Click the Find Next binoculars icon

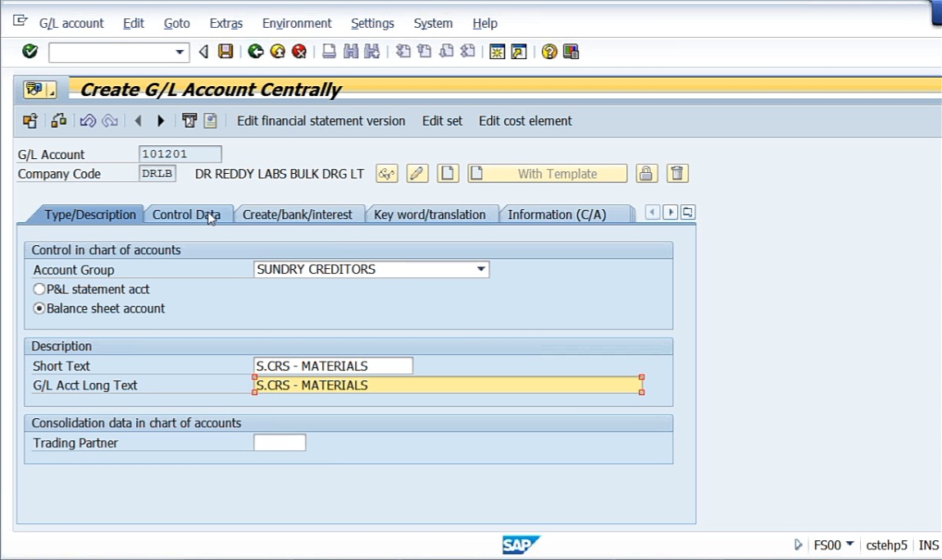coord(372,52)
